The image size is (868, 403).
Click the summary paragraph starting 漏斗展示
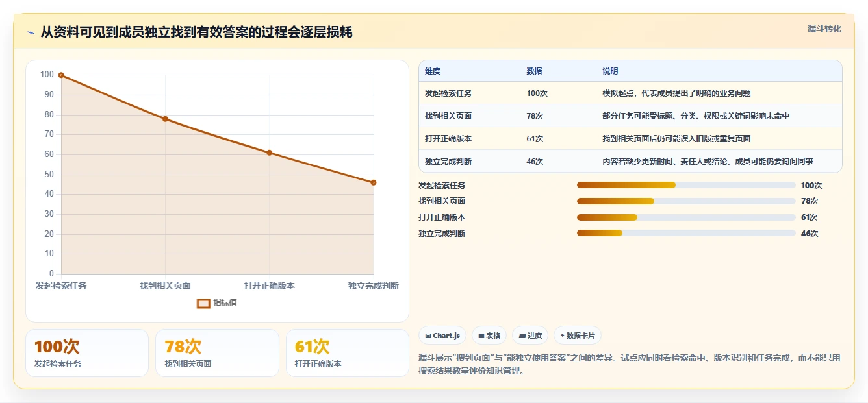pos(630,364)
